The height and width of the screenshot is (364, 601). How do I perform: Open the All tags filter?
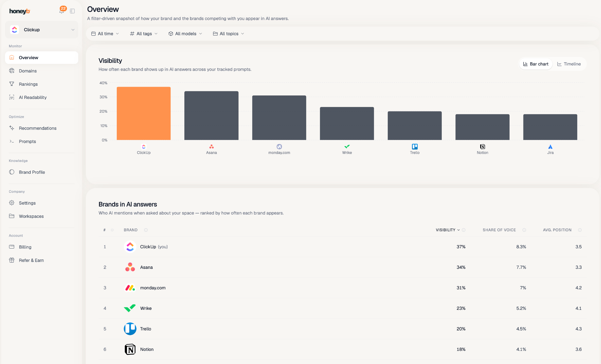point(144,34)
